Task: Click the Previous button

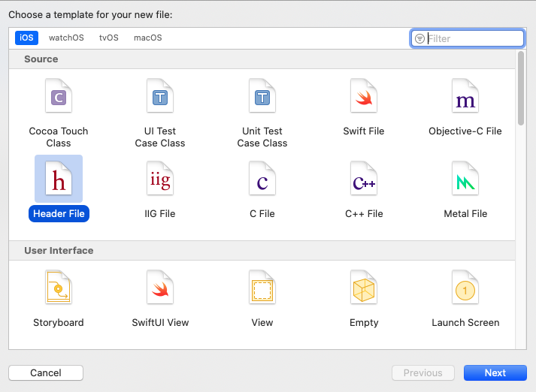Action: point(422,373)
